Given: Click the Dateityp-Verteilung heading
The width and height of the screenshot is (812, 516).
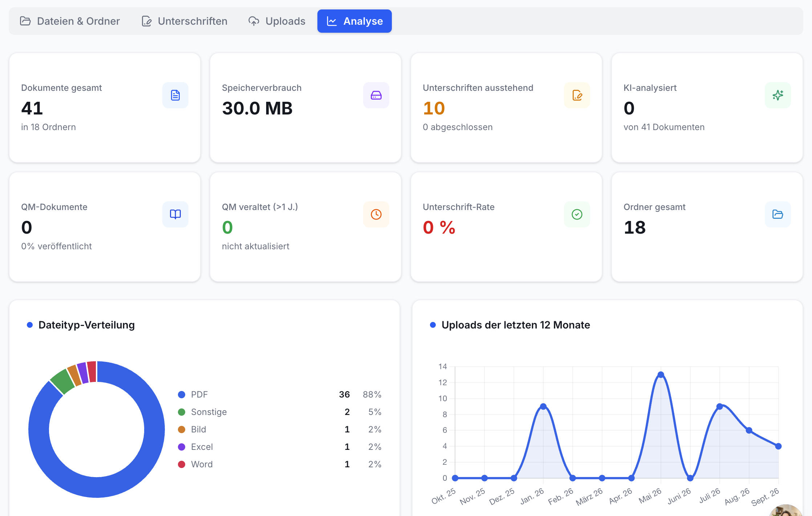Looking at the screenshot, I should pyautogui.click(x=86, y=325).
